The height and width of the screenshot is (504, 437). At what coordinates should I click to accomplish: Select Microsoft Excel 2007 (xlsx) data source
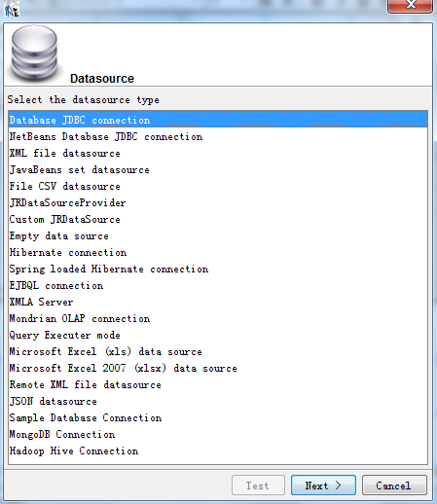[218, 368]
